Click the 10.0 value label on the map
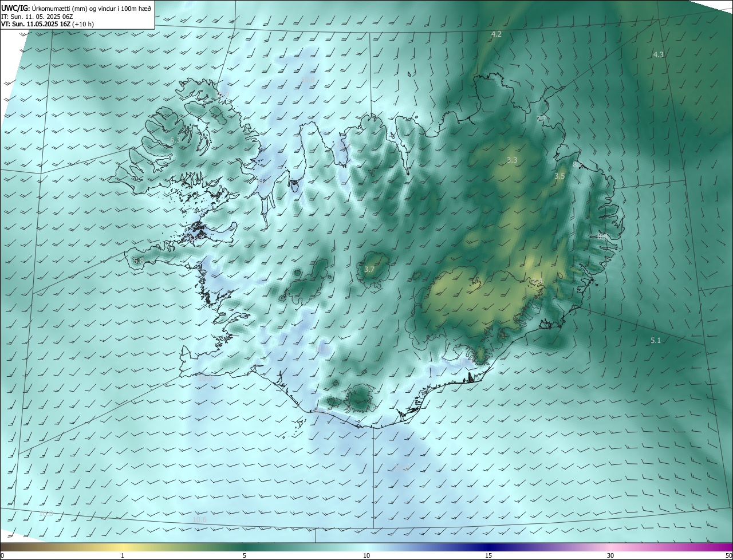The image size is (733, 560). click(x=46, y=514)
